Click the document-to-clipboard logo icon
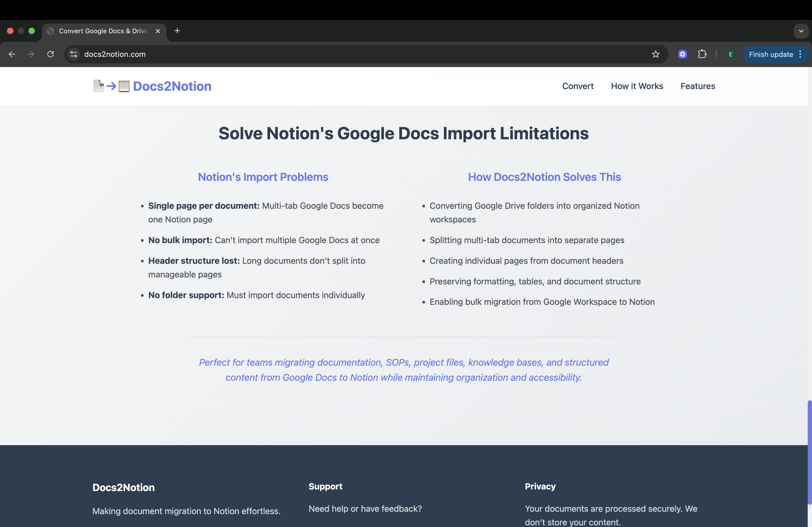812x527 pixels. point(111,86)
